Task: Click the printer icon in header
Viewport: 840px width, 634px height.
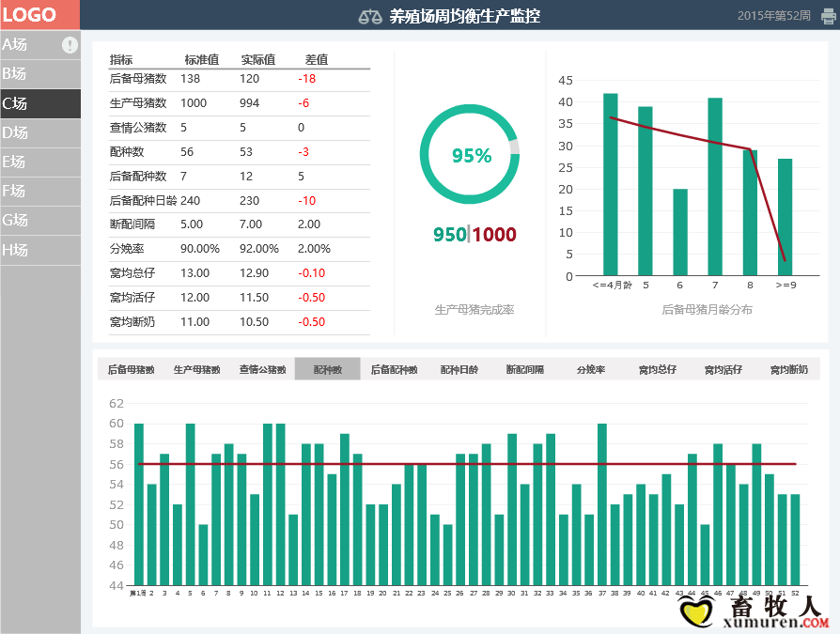Action: point(827,15)
